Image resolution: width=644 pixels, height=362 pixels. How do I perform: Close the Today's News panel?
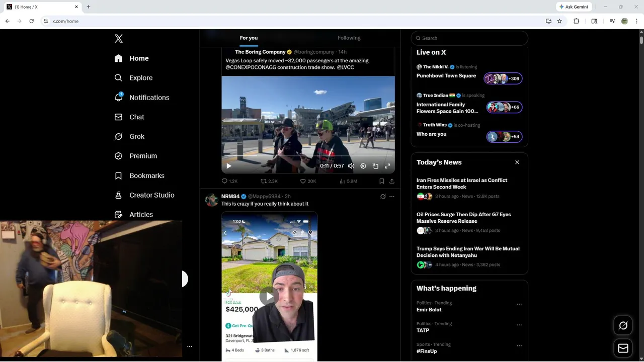click(517, 162)
